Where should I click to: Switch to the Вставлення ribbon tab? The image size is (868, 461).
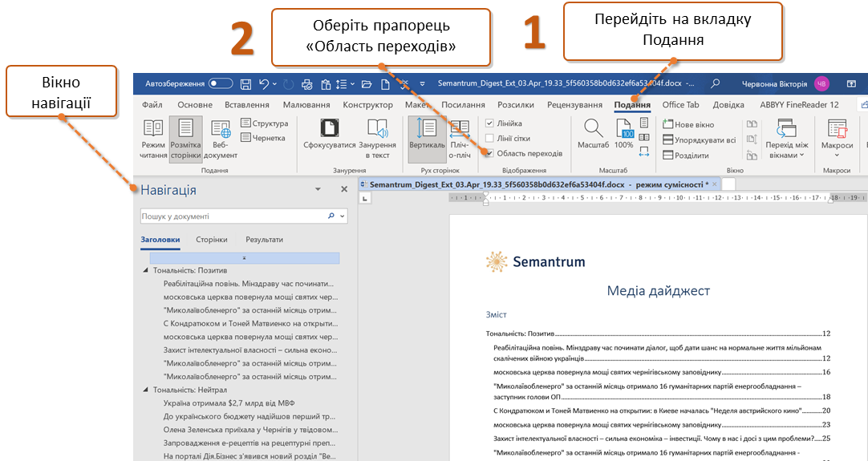247,104
